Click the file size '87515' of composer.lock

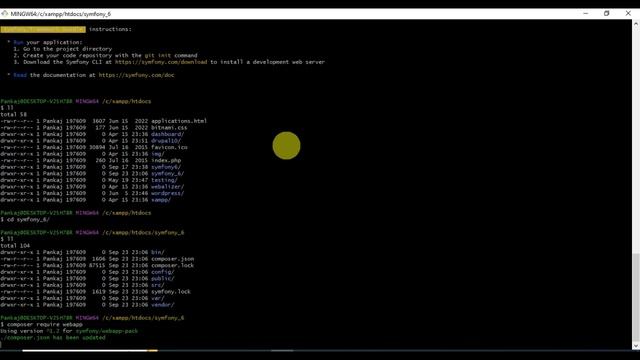coord(97,265)
